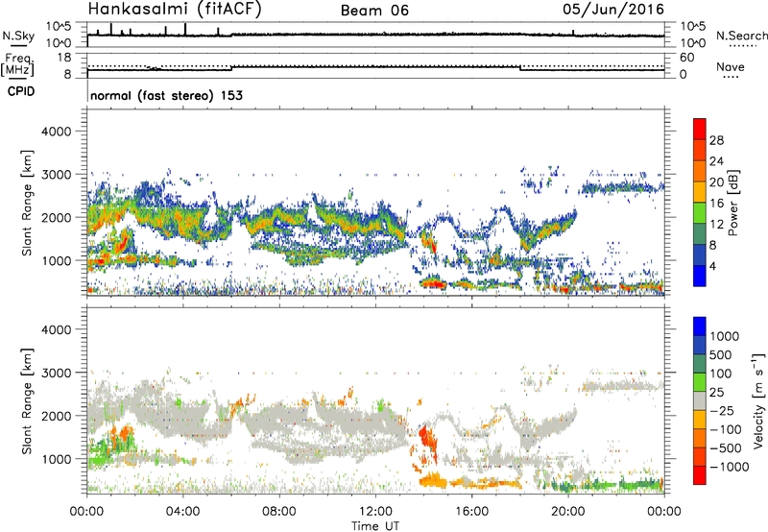Screen dimensions: 768x532
Task: Click the 18 tick on frequency axis
Action: pyautogui.click(x=64, y=58)
